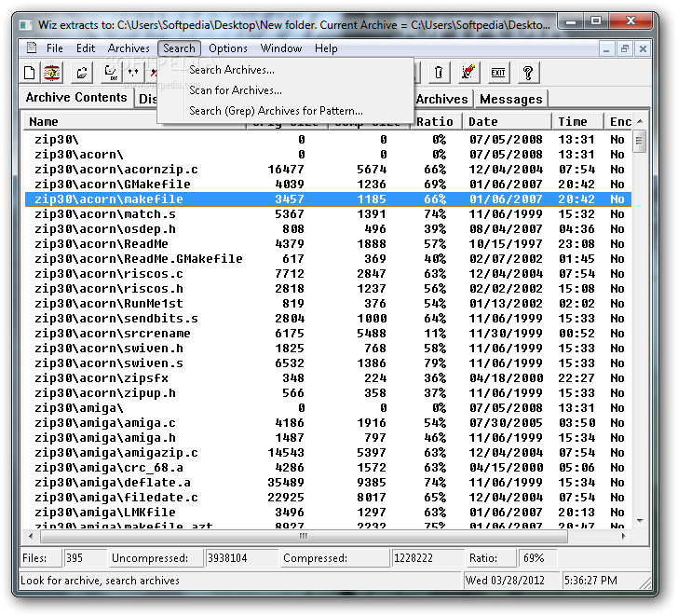Image resolution: width=678 pixels, height=616 pixels.
Task: Select row zip30\amiga\amiga.c
Action: click(x=328, y=423)
